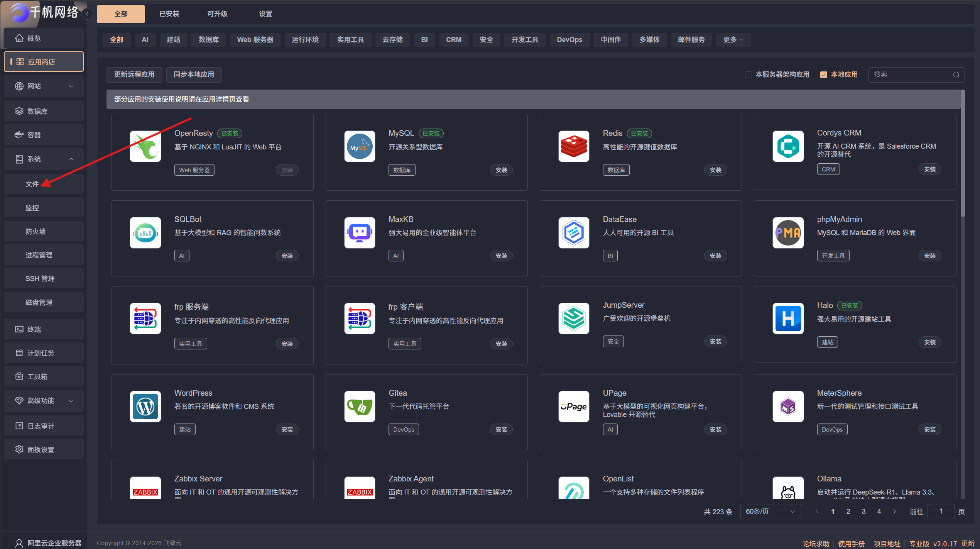The width and height of the screenshot is (980, 549).
Task: Click the page jump number field
Action: pos(940,512)
